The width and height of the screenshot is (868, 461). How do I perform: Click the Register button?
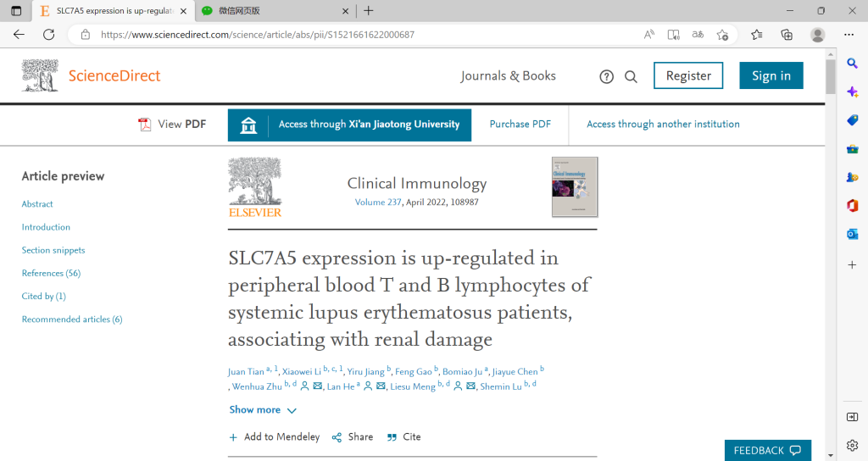click(688, 75)
